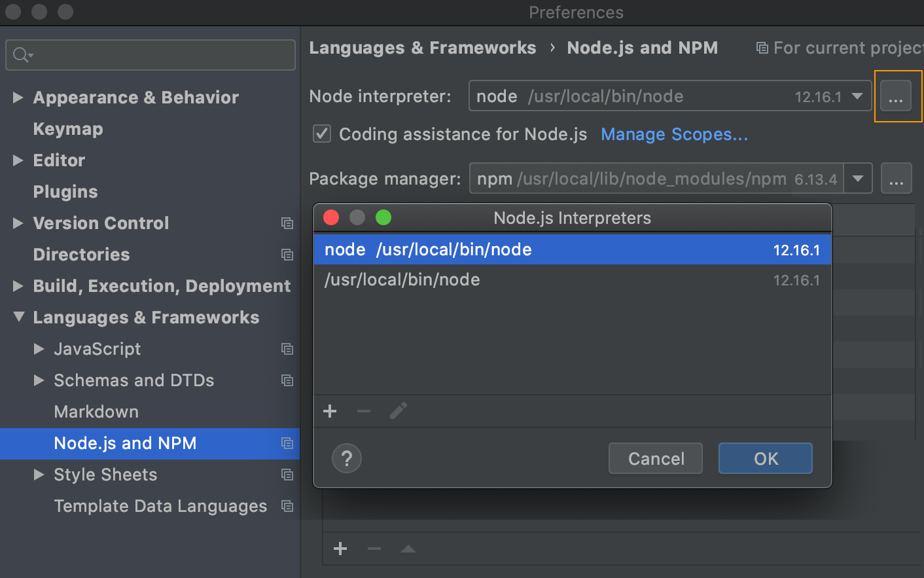Screen dimensions: 924x578
Task: Add a new Node.js interpreter with plus icon
Action: click(x=330, y=411)
